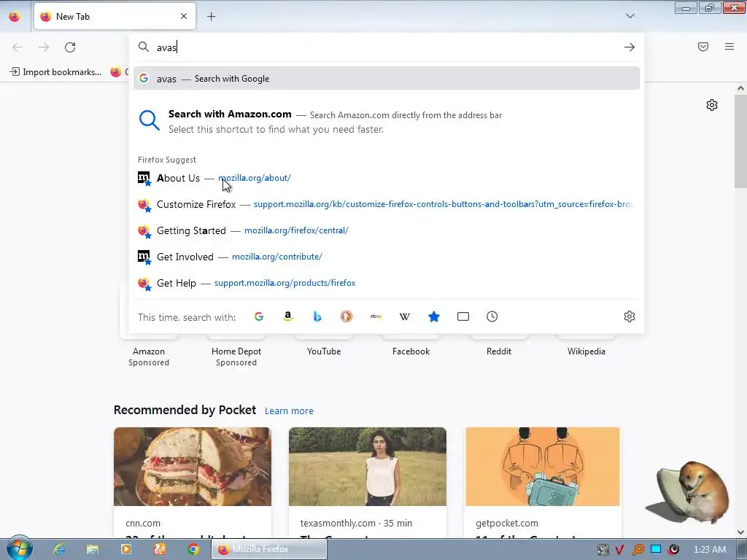Open Get Involved suggestion row
The width and height of the screenshot is (747, 560).
387,257
